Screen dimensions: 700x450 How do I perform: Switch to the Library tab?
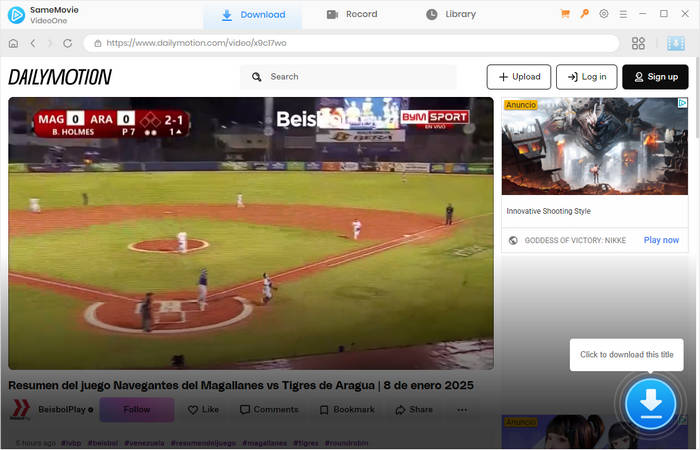click(x=451, y=14)
